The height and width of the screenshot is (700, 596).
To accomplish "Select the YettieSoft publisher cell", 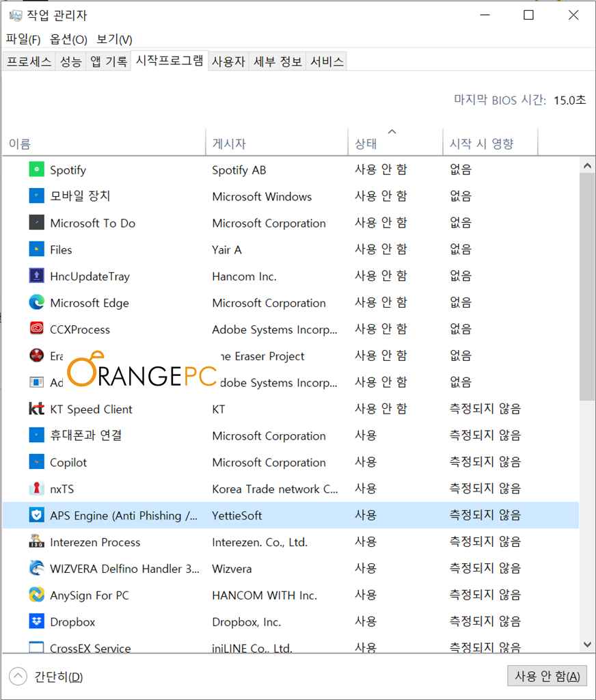I will coord(237,515).
